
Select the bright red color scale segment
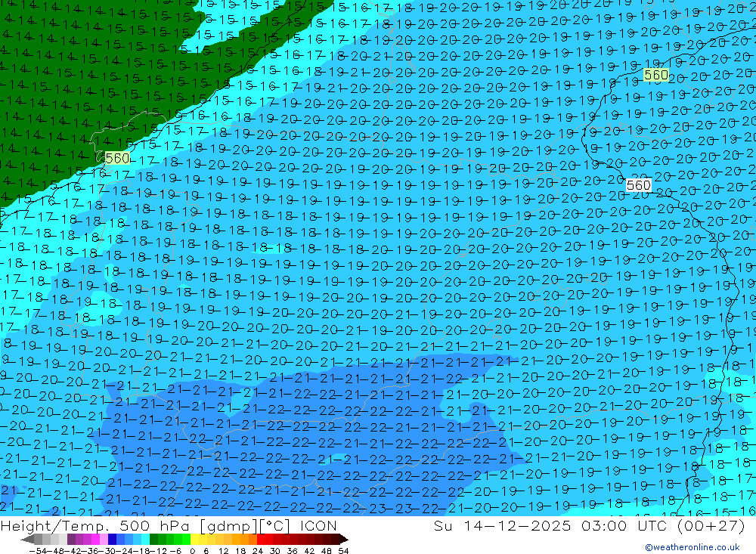[261, 540]
